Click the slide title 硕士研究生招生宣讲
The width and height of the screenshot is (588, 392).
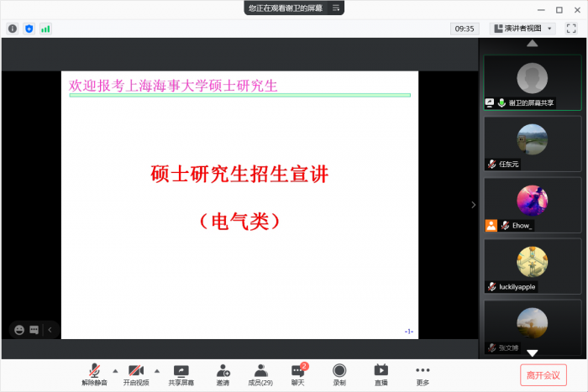(x=239, y=175)
